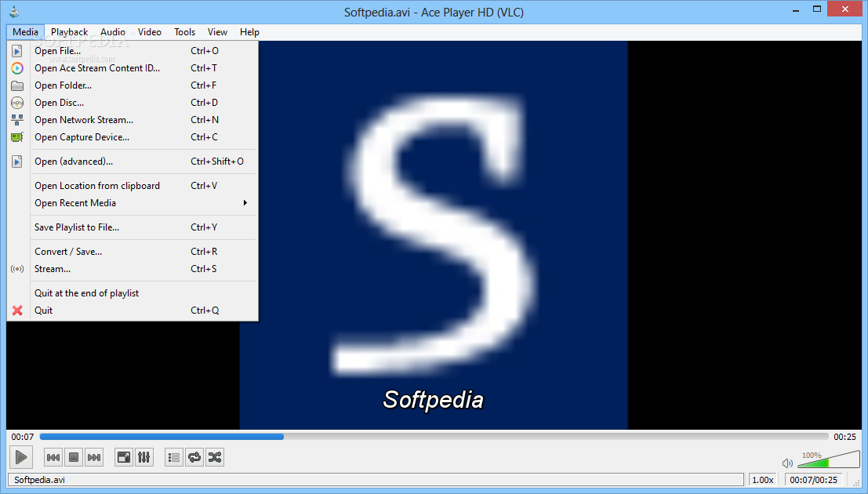Adjust the volume slider at 100%
This screenshot has height=494, width=868.
tap(829, 459)
